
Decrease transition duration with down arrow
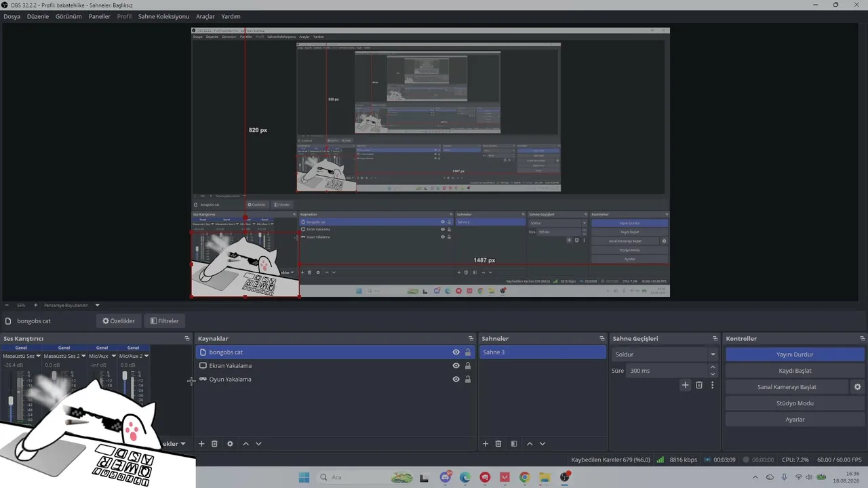pyautogui.click(x=713, y=374)
